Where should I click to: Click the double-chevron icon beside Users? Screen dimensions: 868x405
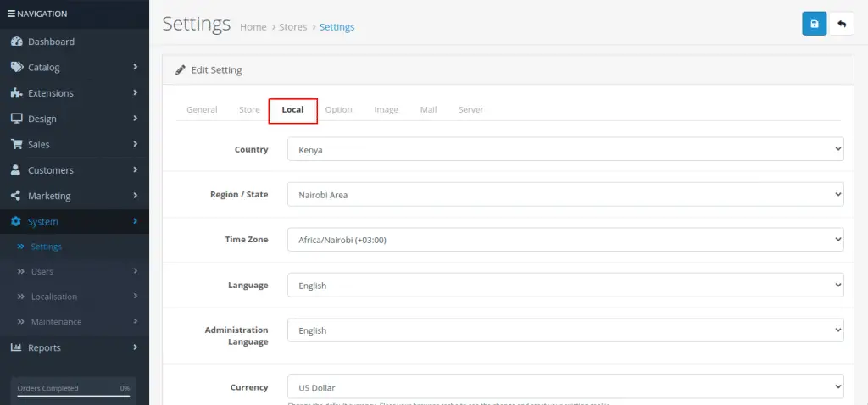coord(21,272)
